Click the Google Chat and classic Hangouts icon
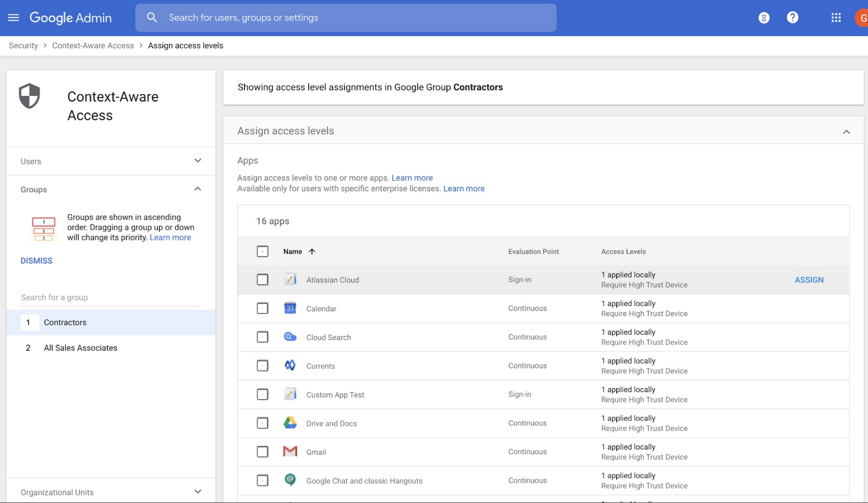The height and width of the screenshot is (503, 868). [290, 480]
